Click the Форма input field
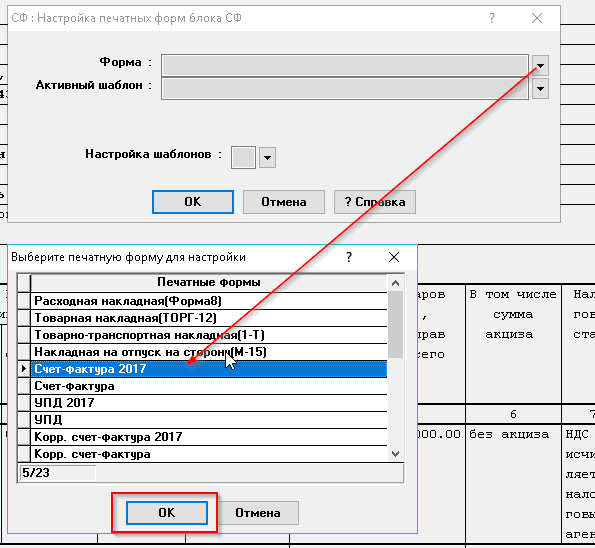595x548 pixels. 345,66
